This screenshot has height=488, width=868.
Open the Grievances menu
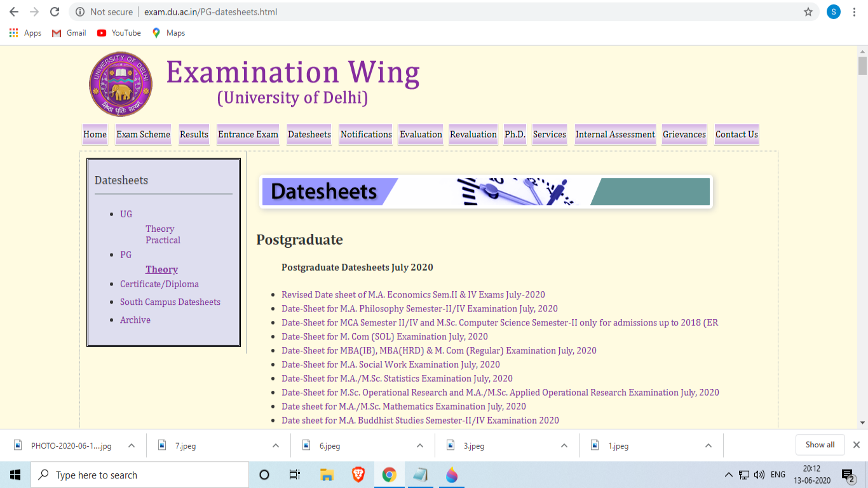(x=684, y=134)
